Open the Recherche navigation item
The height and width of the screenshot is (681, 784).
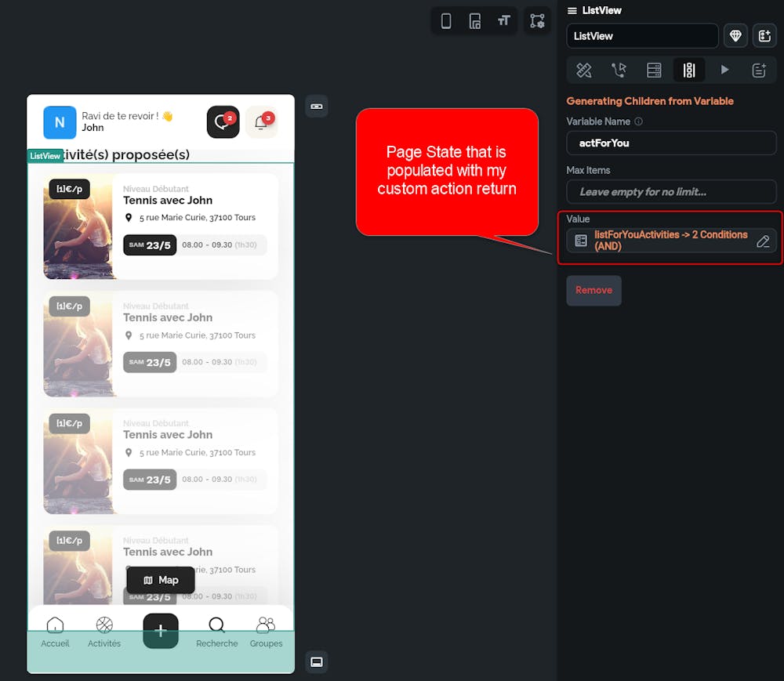(x=216, y=632)
